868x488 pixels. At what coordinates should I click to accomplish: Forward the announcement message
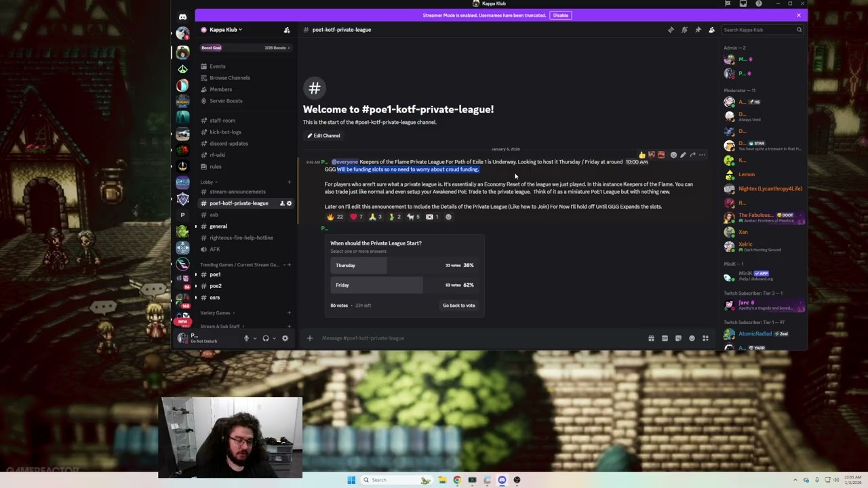point(692,155)
